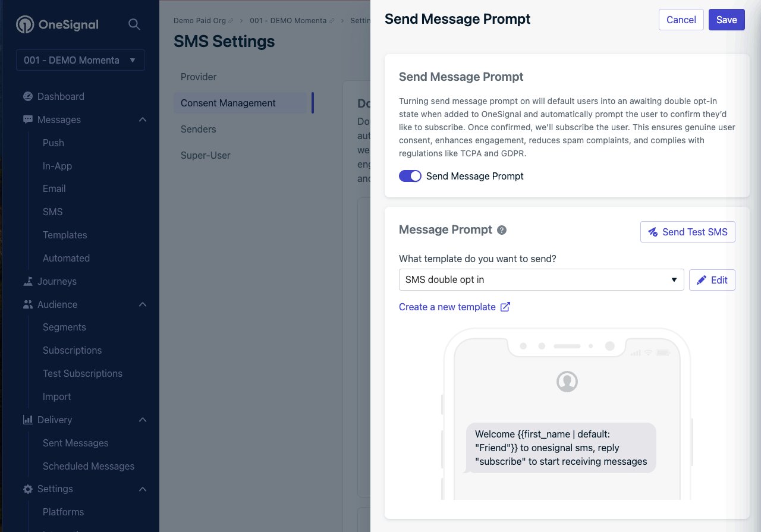Open the sidebar search magnifier
This screenshot has height=532, width=761.
134,24
